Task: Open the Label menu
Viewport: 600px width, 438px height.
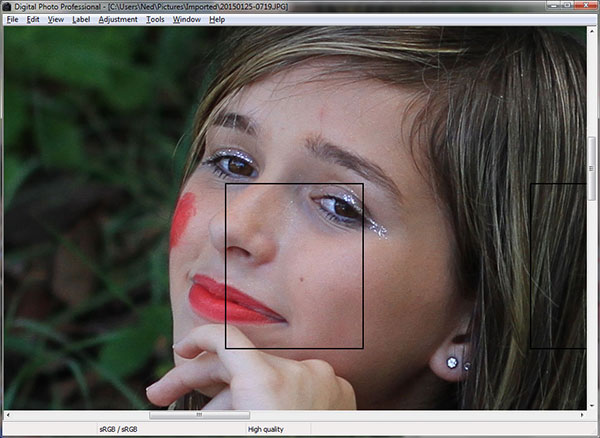Action: click(81, 19)
